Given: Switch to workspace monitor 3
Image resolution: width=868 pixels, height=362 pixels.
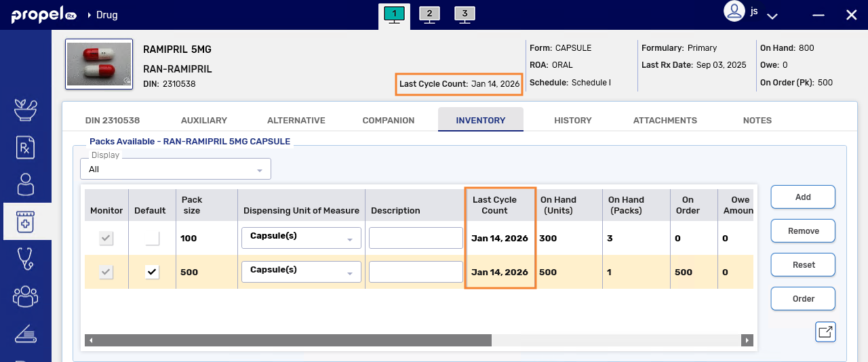Looking at the screenshot, I should click(464, 14).
